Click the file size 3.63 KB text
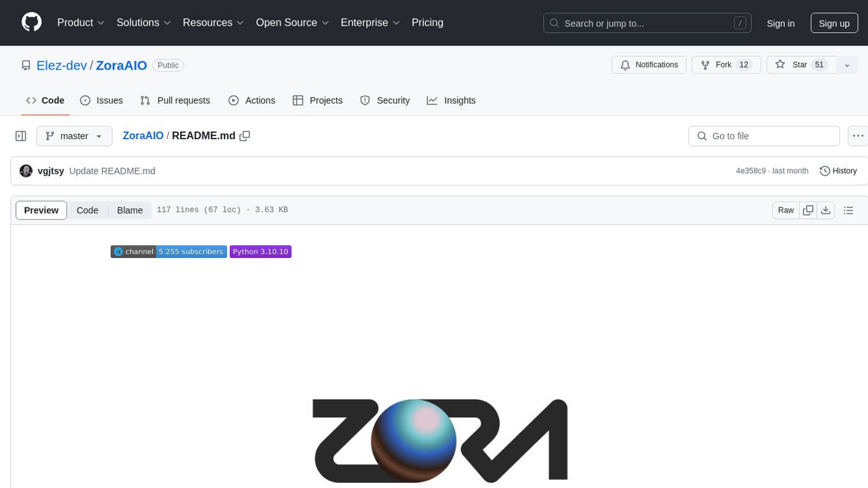 [x=271, y=210]
